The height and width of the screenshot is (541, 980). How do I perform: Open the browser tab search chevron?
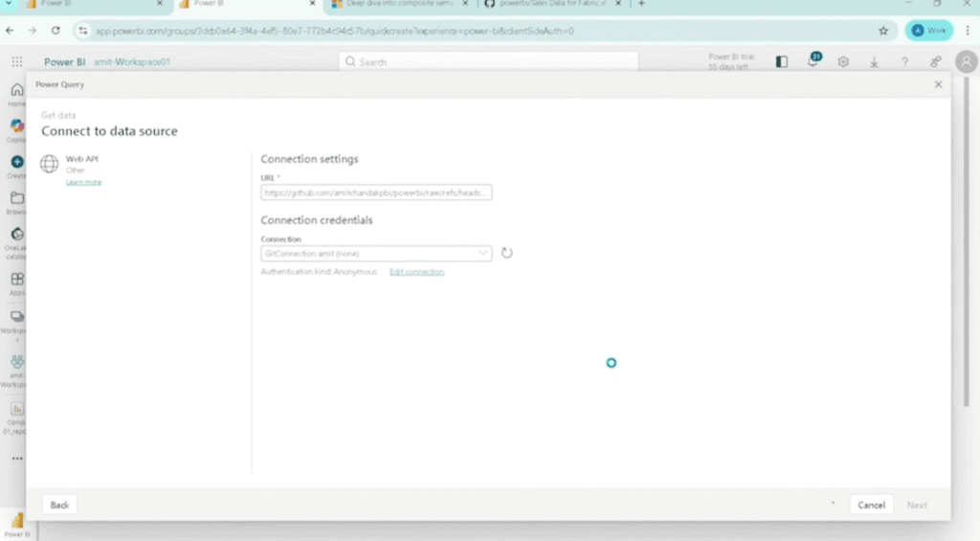click(x=9, y=4)
